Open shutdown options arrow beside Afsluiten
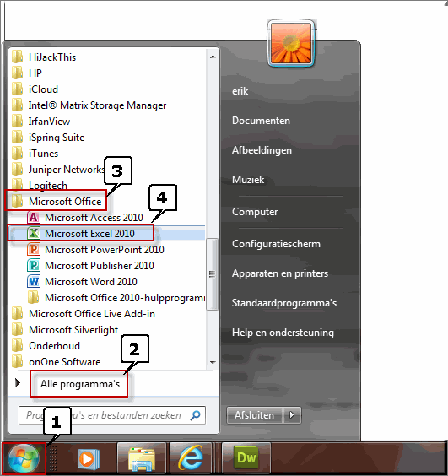The image size is (448, 476). tap(292, 415)
